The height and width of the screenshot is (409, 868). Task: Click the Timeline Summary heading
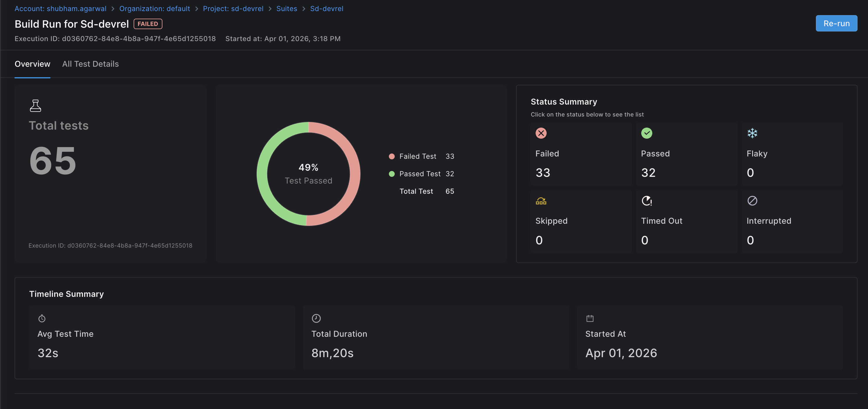(66, 294)
